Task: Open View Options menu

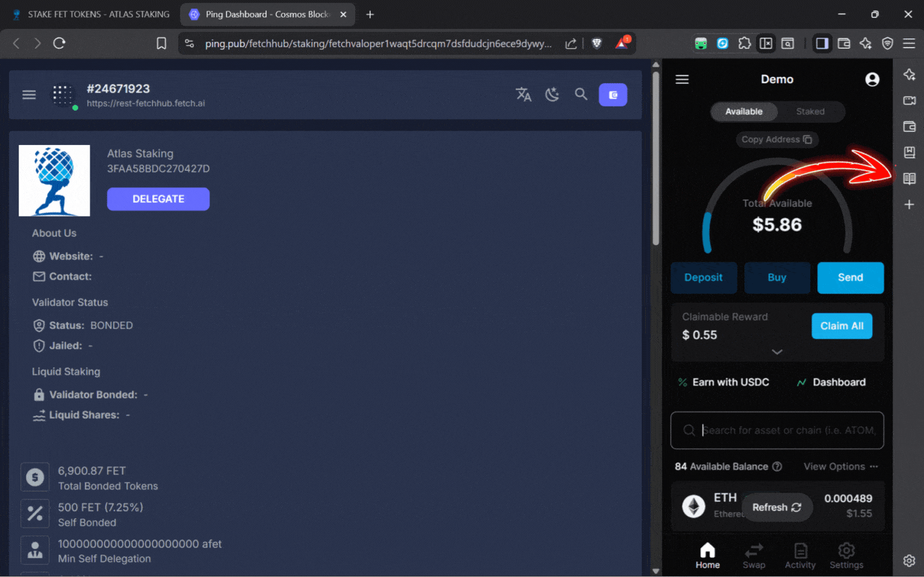Action: 840,466
